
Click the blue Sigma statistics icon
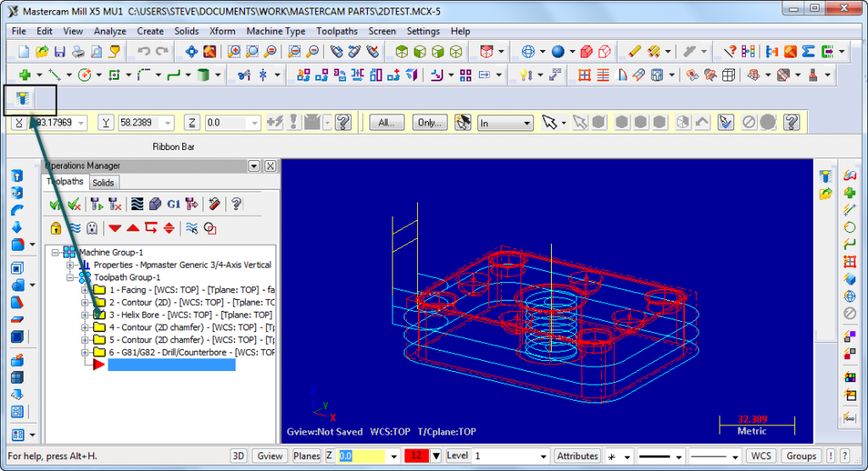click(808, 52)
